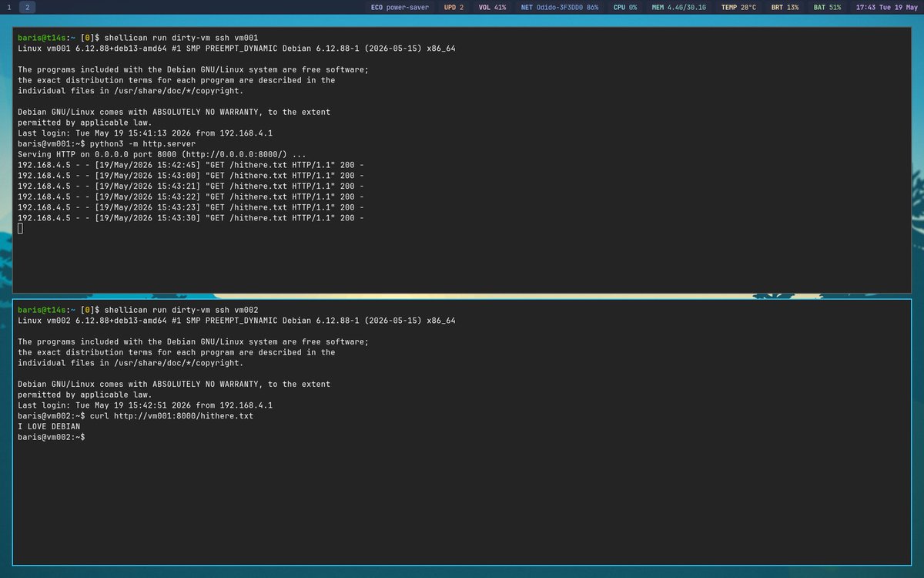Viewport: 924px width, 578px height.
Task: Open the UPD 2 updates indicator
Action: (454, 7)
